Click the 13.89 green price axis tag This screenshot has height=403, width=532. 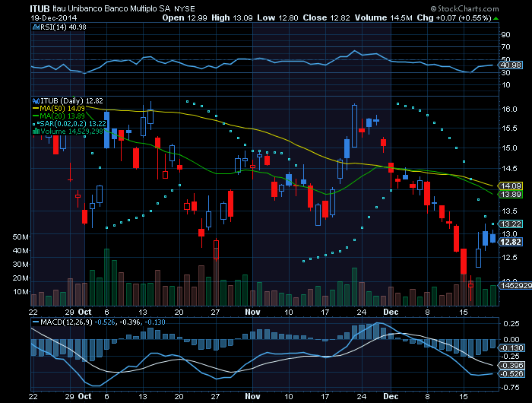pyautogui.click(x=511, y=194)
